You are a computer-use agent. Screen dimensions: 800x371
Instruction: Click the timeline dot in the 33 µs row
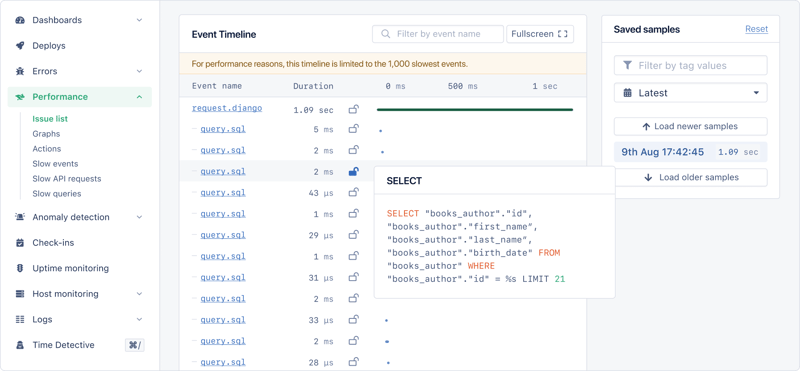pyautogui.click(x=386, y=320)
